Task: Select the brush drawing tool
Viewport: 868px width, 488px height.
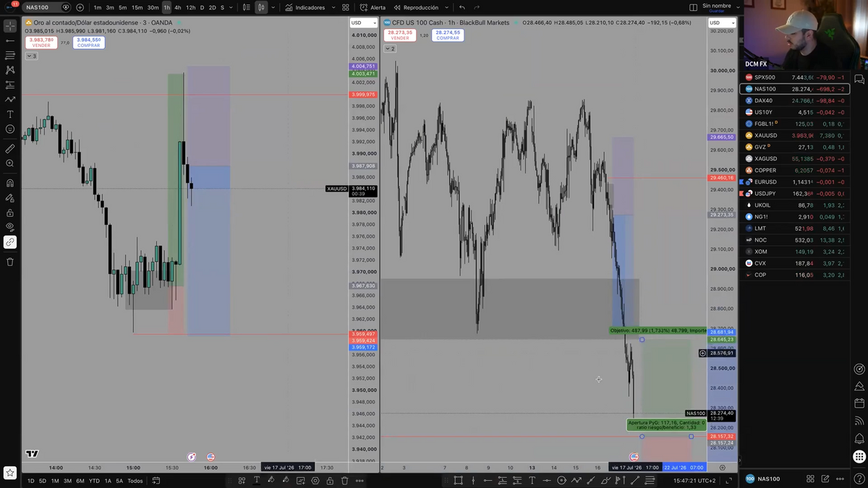Action: pos(10,99)
